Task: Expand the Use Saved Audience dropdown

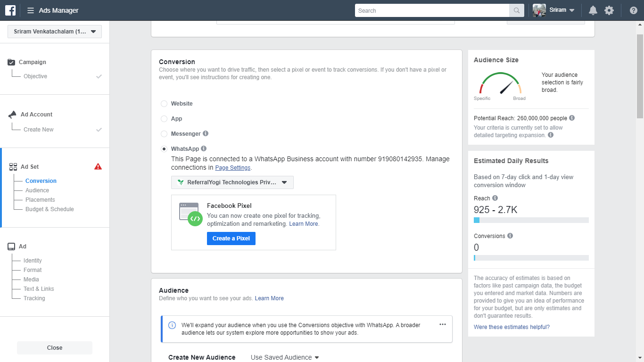Action: (285, 357)
